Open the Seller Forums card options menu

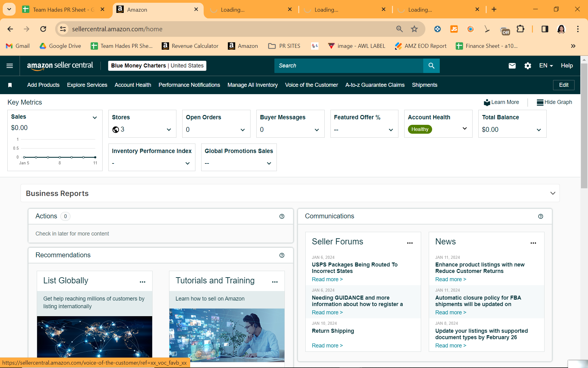[410, 243]
